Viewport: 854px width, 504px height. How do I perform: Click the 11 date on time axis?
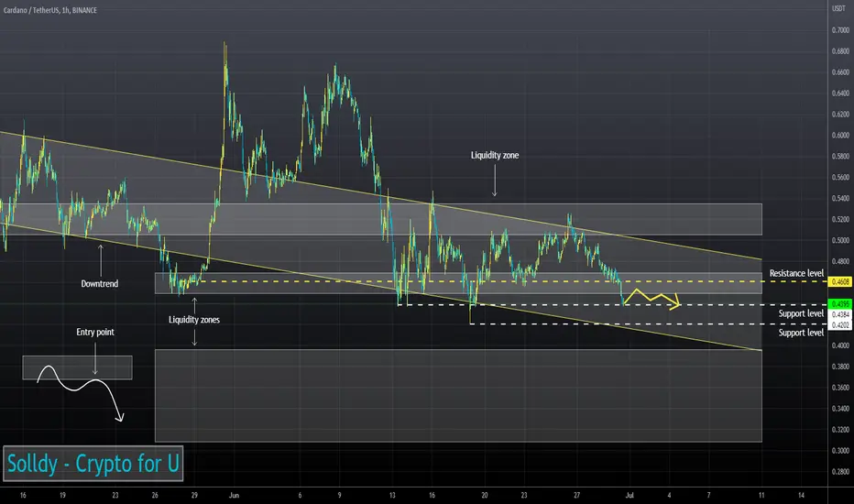click(761, 495)
